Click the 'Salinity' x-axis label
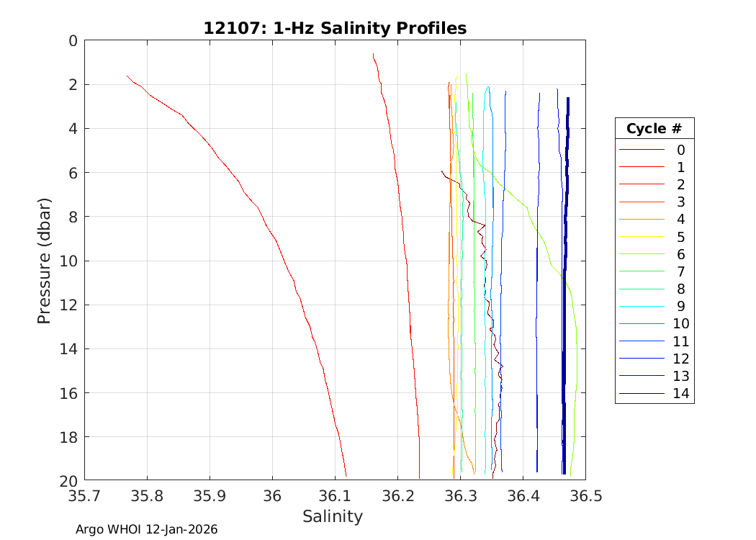 [x=333, y=516]
